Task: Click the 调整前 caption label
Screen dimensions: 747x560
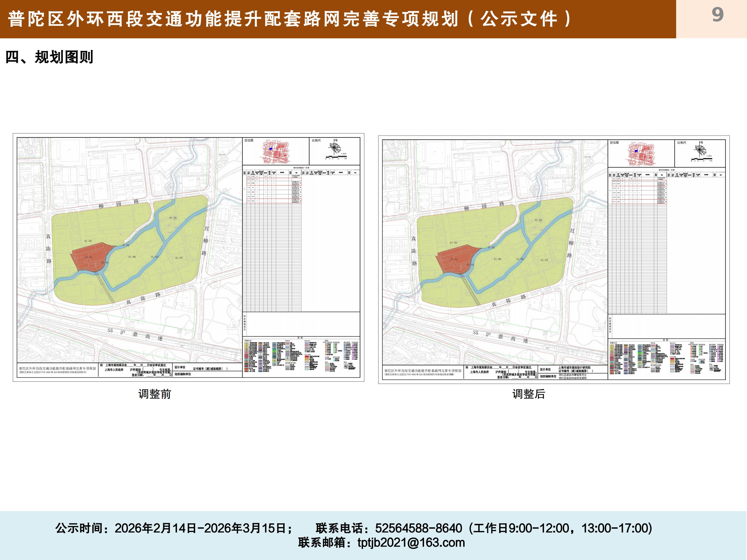Action: (x=155, y=394)
